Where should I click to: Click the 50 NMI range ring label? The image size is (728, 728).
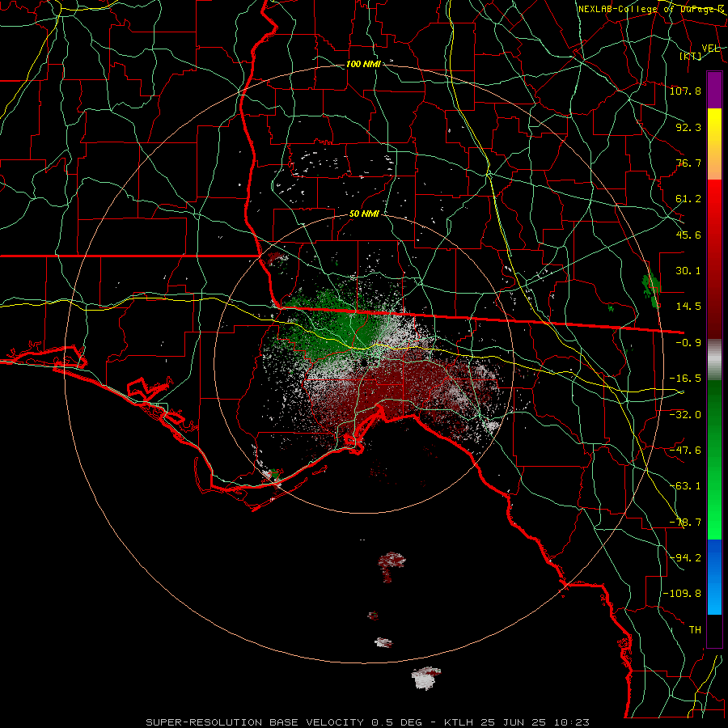364,214
